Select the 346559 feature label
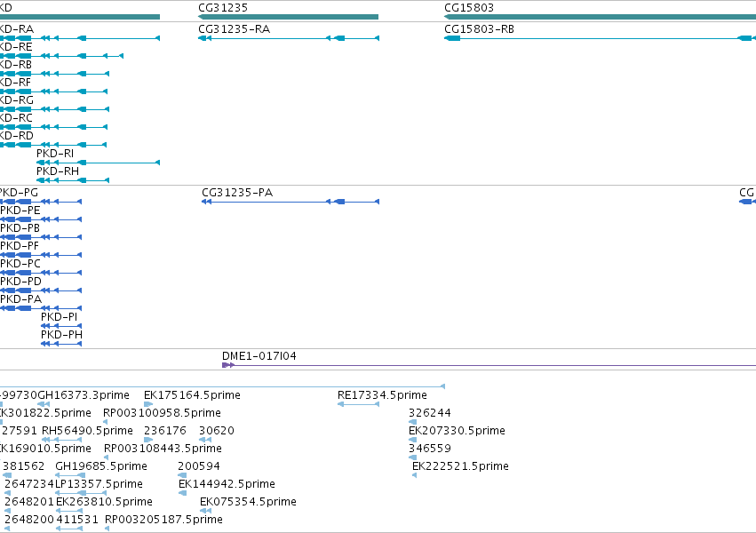This screenshot has height=533, width=756. 430,449
